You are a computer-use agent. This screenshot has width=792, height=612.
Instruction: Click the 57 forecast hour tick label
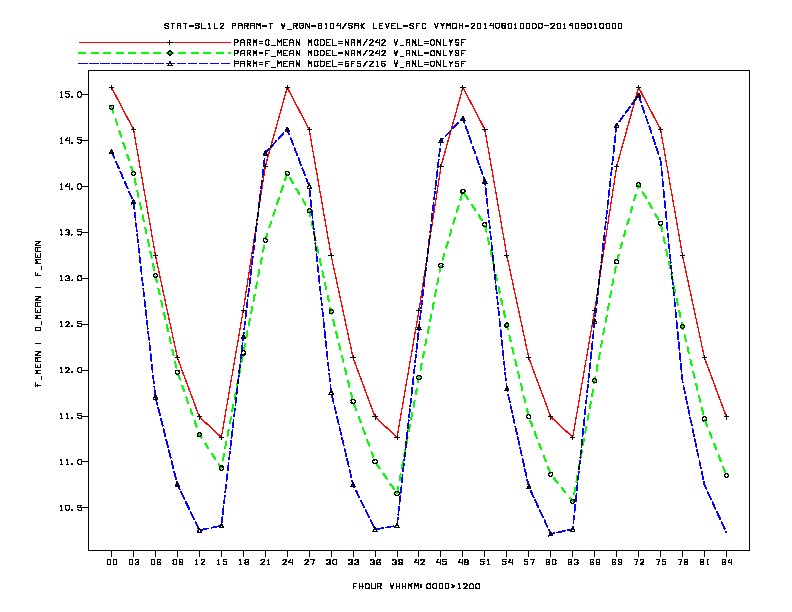coord(529,562)
